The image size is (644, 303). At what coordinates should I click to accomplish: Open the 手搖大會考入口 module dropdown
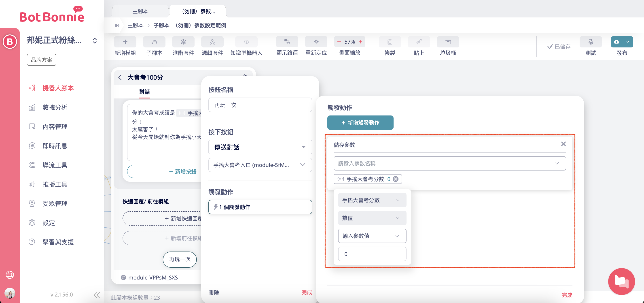[x=260, y=165]
